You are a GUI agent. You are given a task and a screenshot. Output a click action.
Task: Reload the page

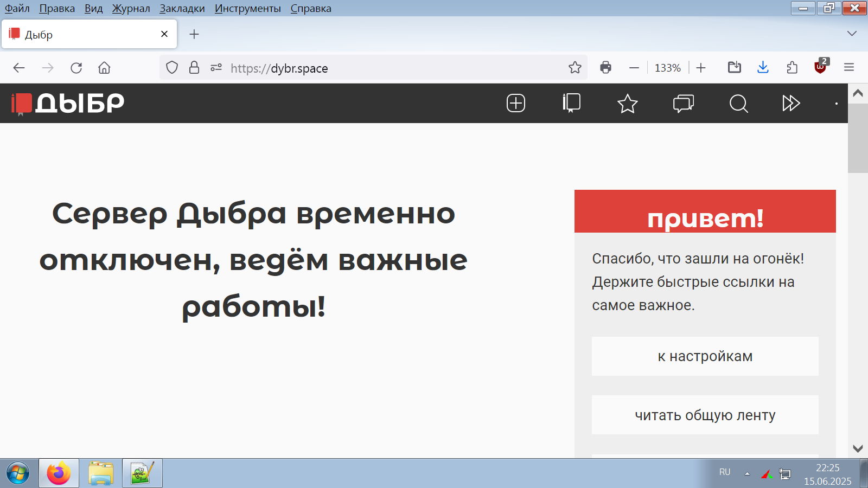click(x=76, y=68)
